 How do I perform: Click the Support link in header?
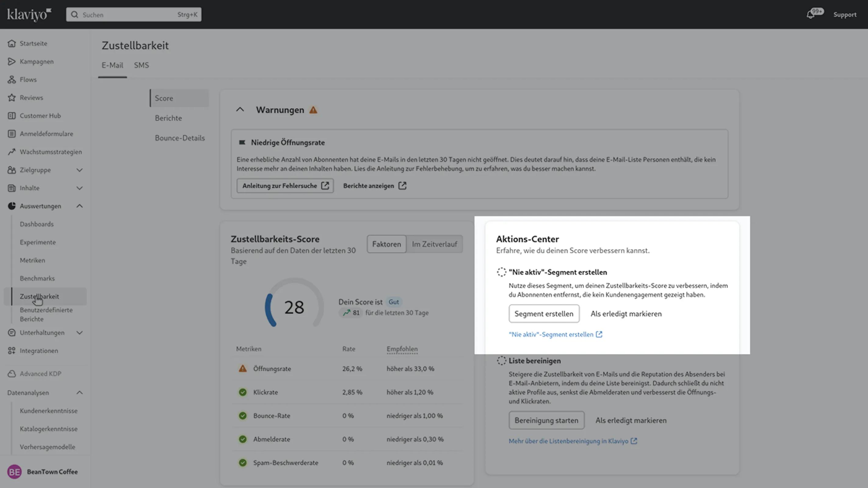click(845, 14)
